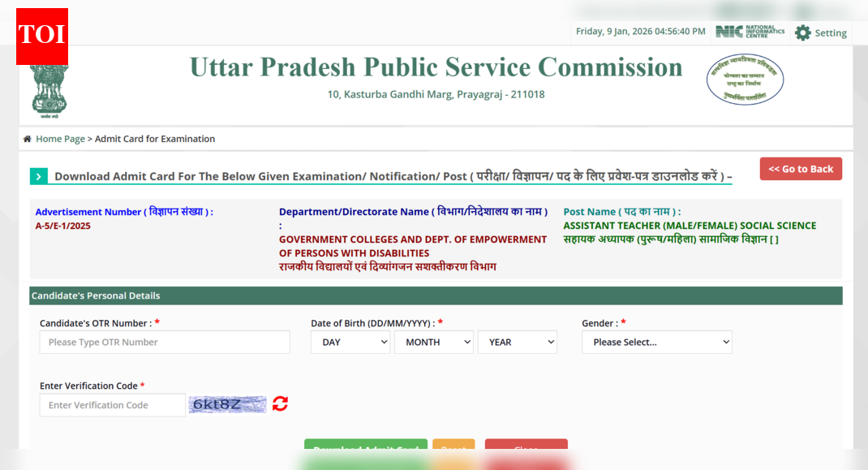Click the UPPSC circular seal
The height and width of the screenshot is (470, 868).
pyautogui.click(x=744, y=80)
